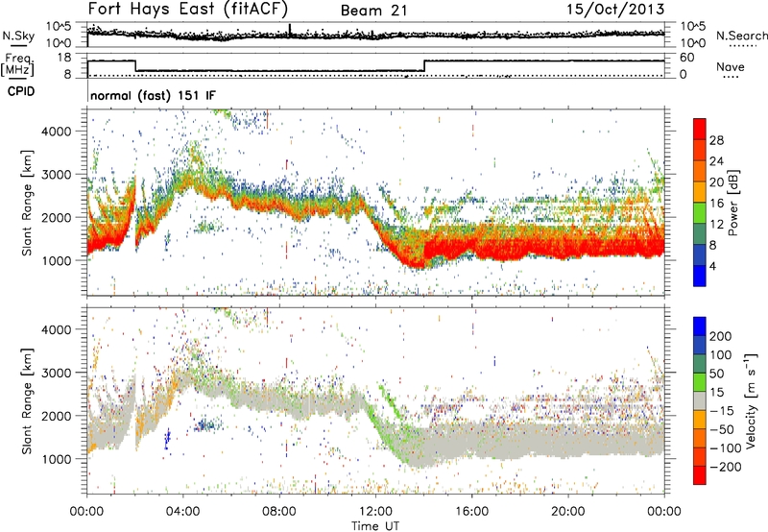This screenshot has width=768, height=532.
Task: Click the power panel 'Slant Range [km]' axis label
Action: coord(27,203)
